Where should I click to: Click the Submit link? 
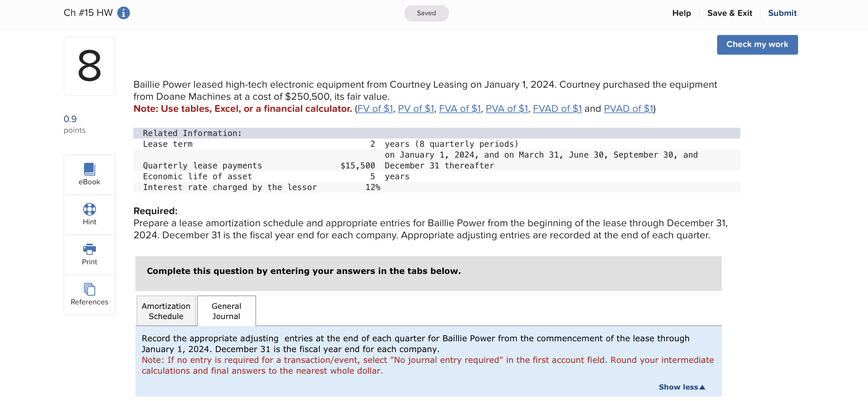[x=782, y=13]
